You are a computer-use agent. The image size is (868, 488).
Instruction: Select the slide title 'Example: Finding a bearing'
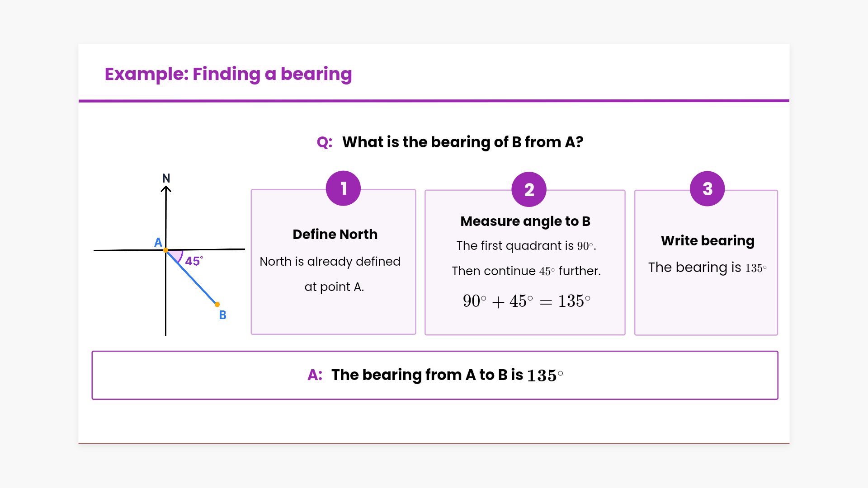pos(228,74)
